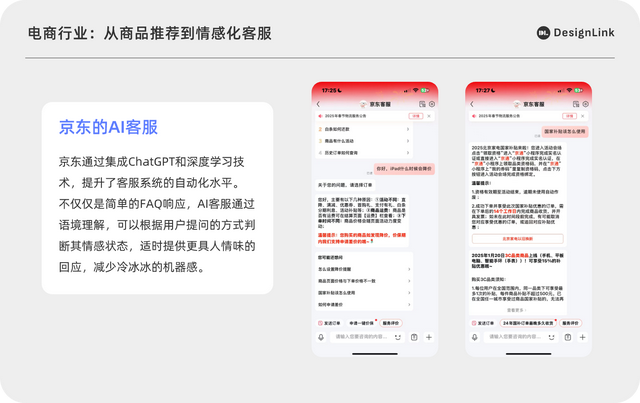Click the message input field in the 17:27 phone

click(521, 337)
